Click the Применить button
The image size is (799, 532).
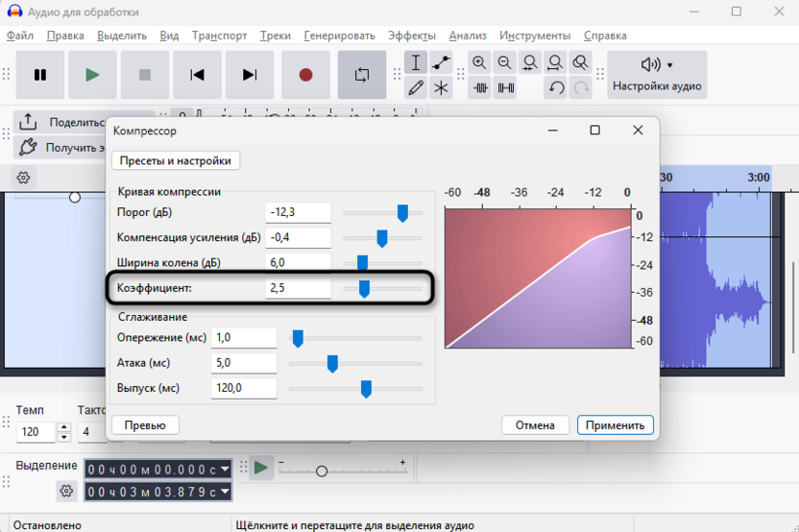click(x=616, y=424)
